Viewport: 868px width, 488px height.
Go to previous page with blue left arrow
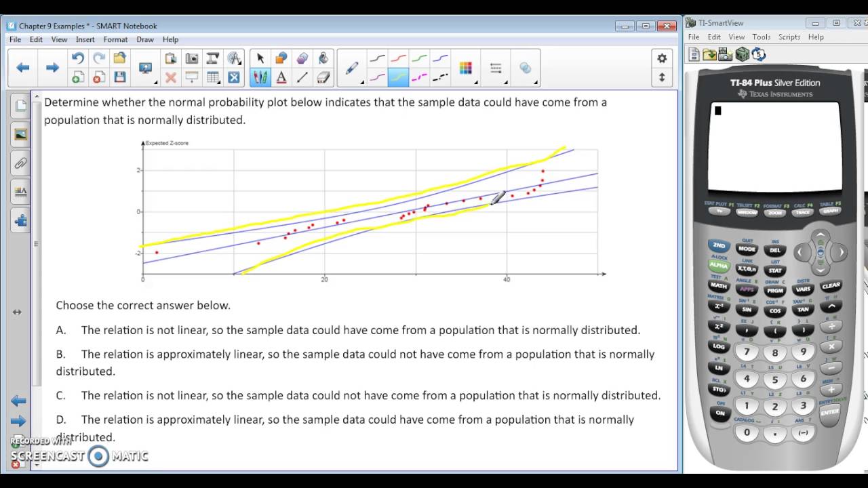23,68
